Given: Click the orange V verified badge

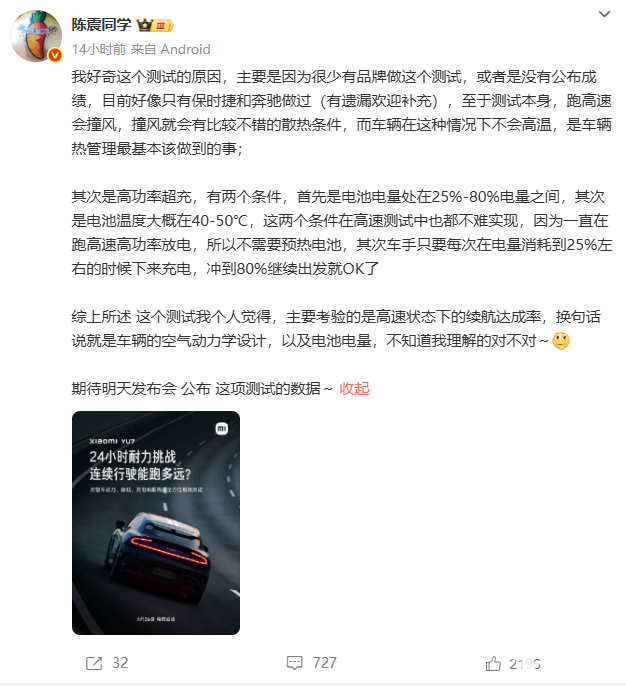Looking at the screenshot, I should 55,55.
